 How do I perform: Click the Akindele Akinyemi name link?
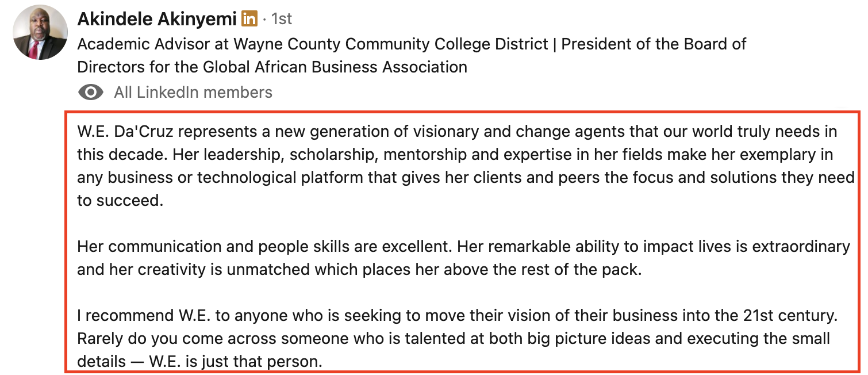tap(157, 19)
